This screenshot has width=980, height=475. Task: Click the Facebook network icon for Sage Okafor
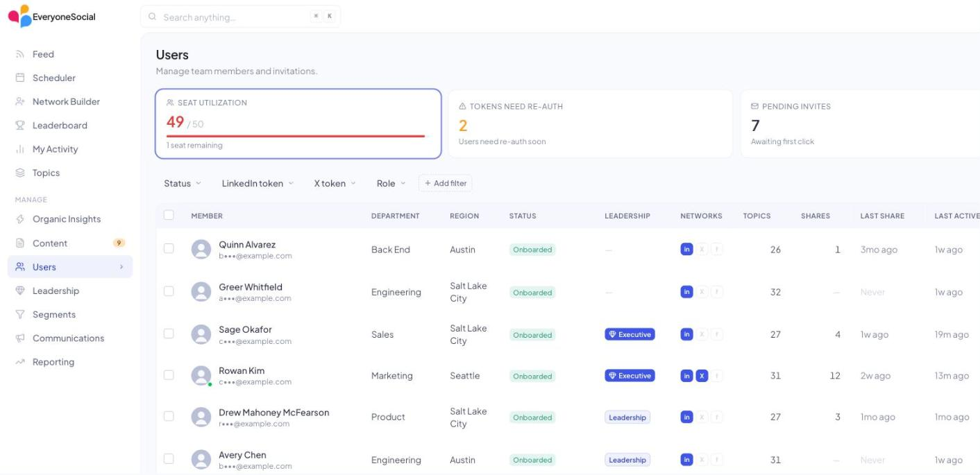(717, 334)
